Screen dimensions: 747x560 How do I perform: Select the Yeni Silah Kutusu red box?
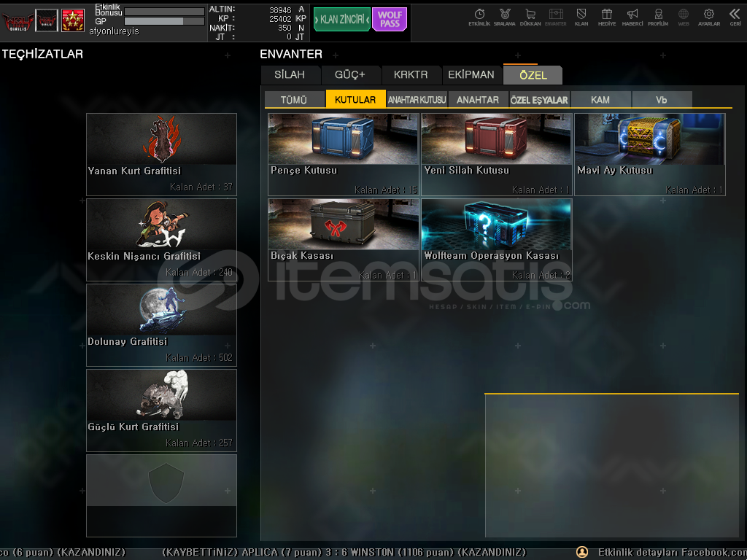[x=496, y=155]
